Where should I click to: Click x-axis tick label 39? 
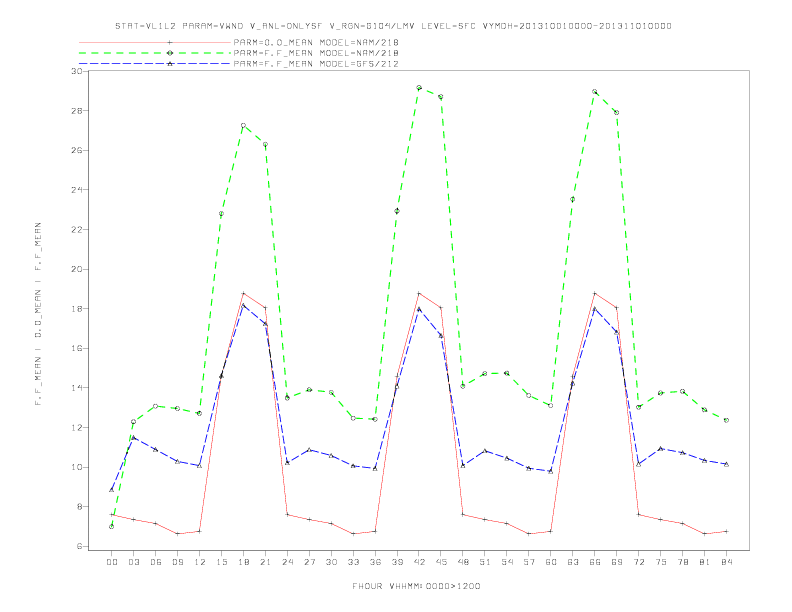click(397, 562)
